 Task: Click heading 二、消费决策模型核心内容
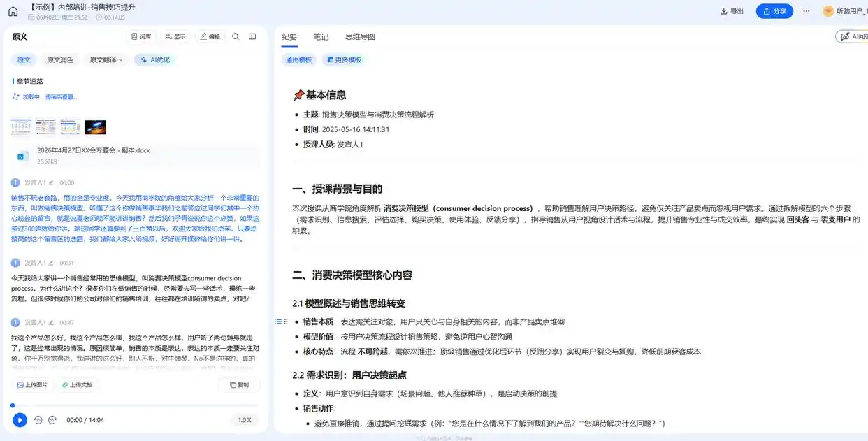point(352,275)
